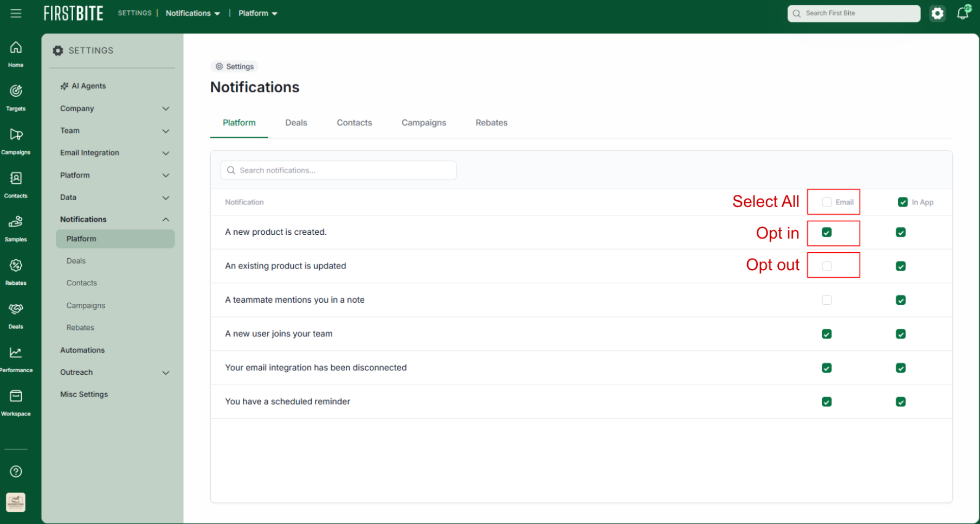
Task: Expand the Company settings section
Action: pos(115,108)
